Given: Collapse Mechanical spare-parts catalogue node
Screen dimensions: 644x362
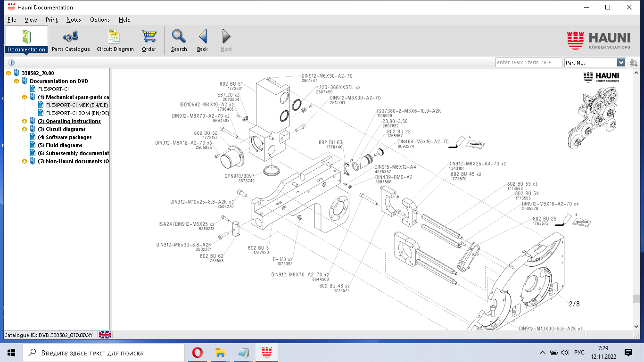Looking at the screenshot, I should (25, 97).
